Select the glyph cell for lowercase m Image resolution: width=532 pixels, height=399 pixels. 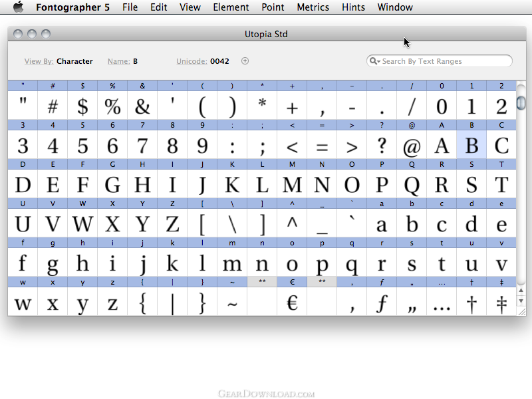click(x=232, y=263)
